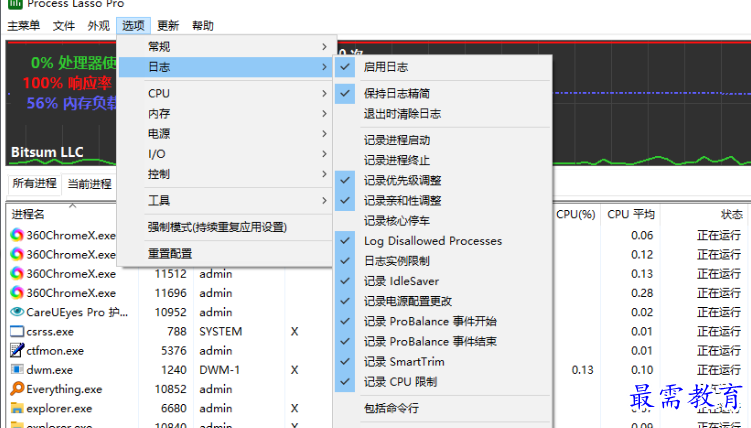The image size is (751, 428).
Task: Click the SYSTEM user cell for csrss.exe
Action: click(221, 331)
